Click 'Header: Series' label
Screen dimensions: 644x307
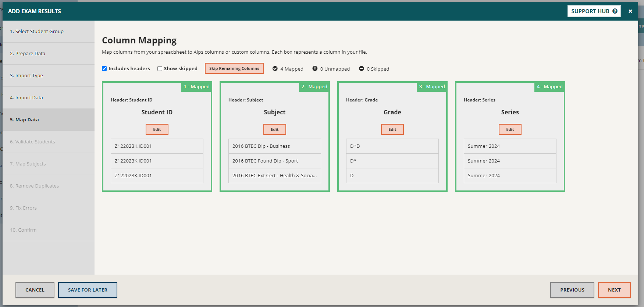480,100
